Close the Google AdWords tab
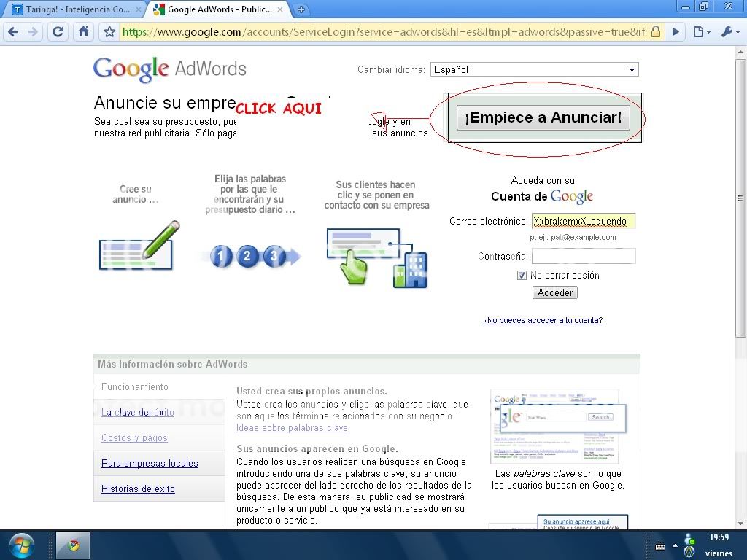 click(280, 9)
